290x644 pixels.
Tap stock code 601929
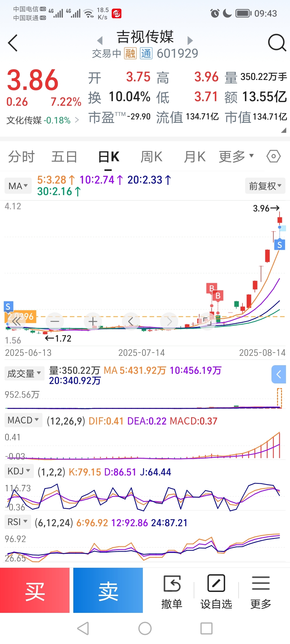point(177,53)
